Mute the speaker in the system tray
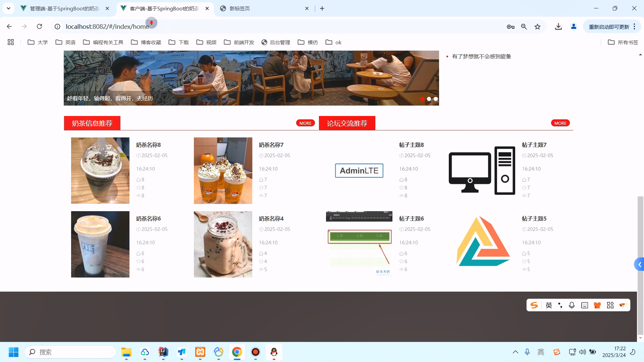This screenshot has height=362, width=644. click(582, 352)
